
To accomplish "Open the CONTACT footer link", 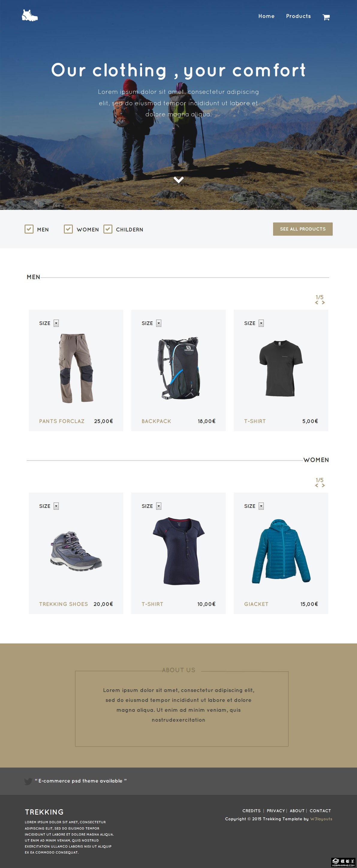I will pos(320,811).
